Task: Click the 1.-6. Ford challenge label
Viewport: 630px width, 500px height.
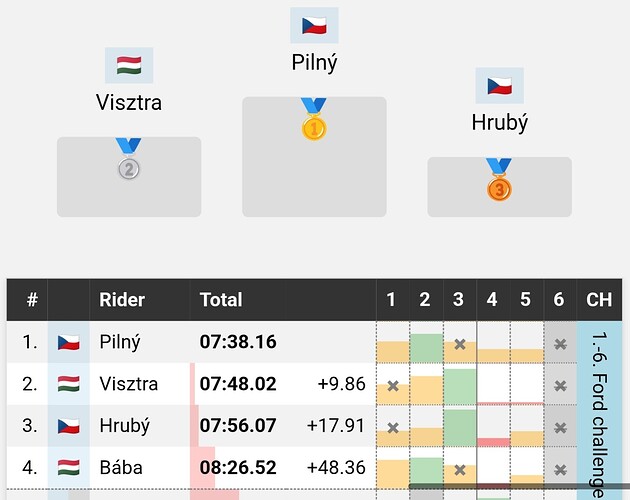Action: point(599,412)
